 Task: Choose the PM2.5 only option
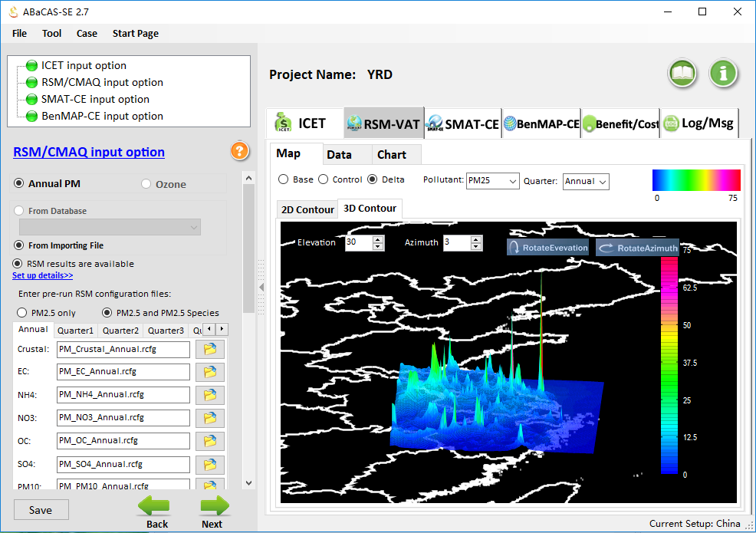click(23, 313)
